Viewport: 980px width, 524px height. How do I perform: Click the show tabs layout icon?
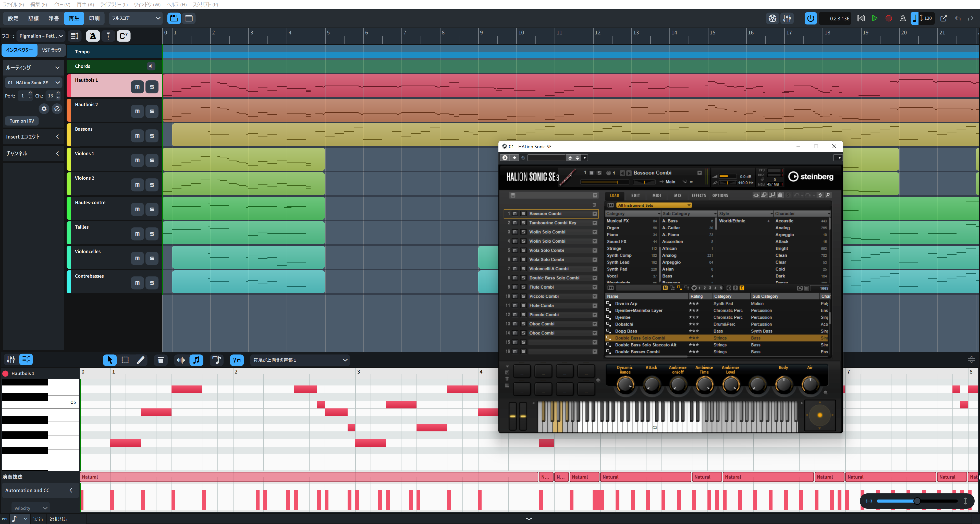[x=174, y=18]
